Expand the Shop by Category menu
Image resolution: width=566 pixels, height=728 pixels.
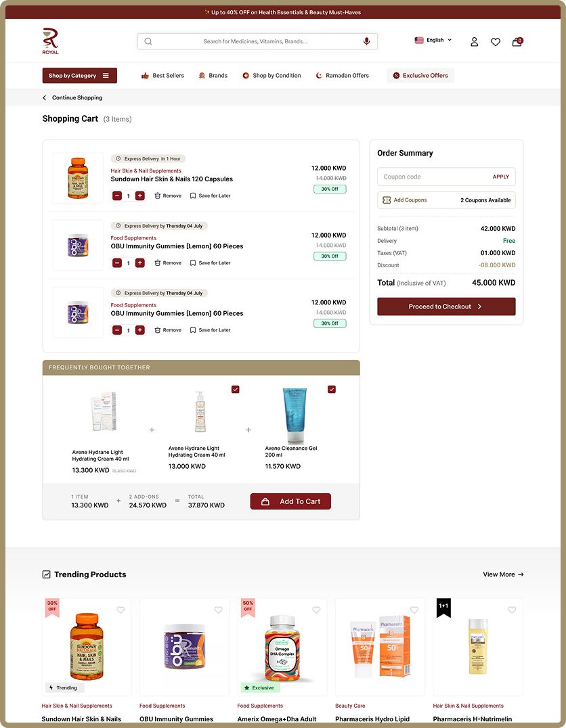pyautogui.click(x=79, y=76)
